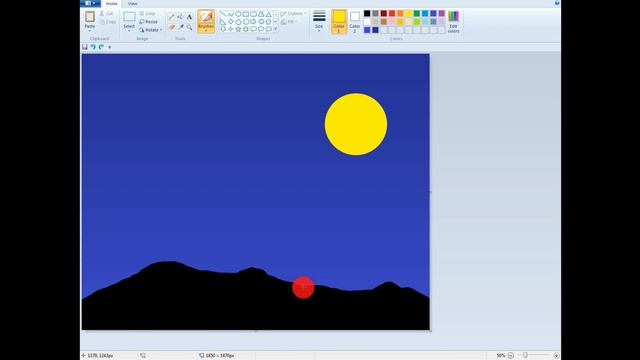The width and height of the screenshot is (640, 360).
Task: Open the shape Outline dropdown
Action: [293, 13]
